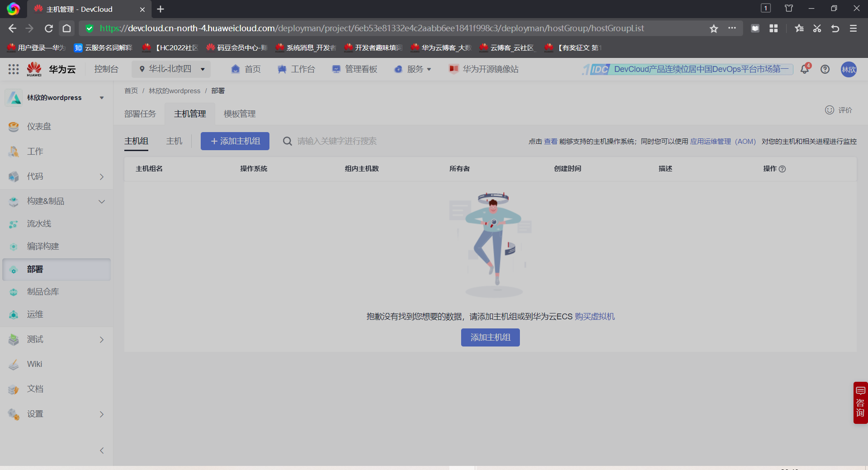Go back in the browser
868x470 pixels.
[12, 28]
